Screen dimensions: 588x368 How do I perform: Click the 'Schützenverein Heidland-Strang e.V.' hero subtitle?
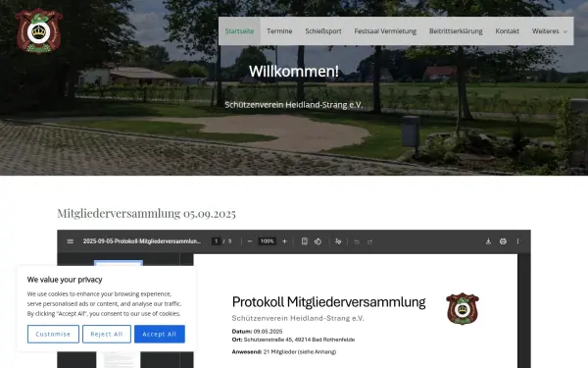294,105
